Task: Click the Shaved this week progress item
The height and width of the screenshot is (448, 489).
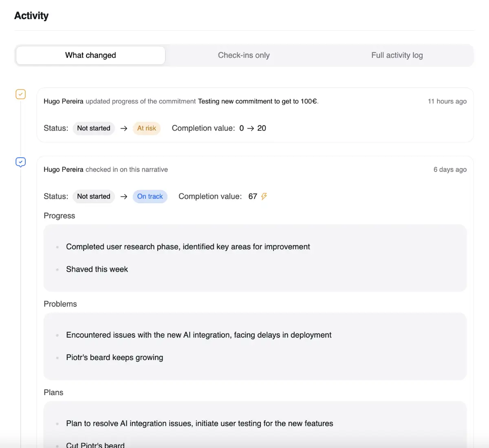Action: [97, 269]
